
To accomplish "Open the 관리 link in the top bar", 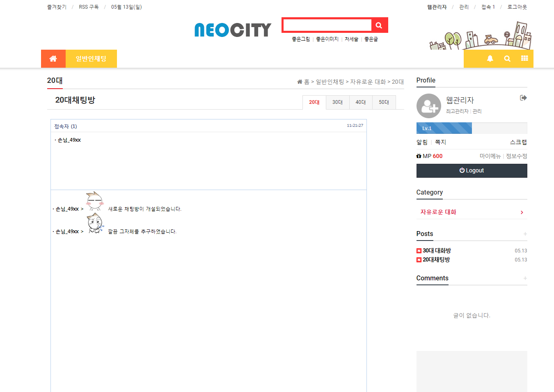I will pyautogui.click(x=464, y=7).
